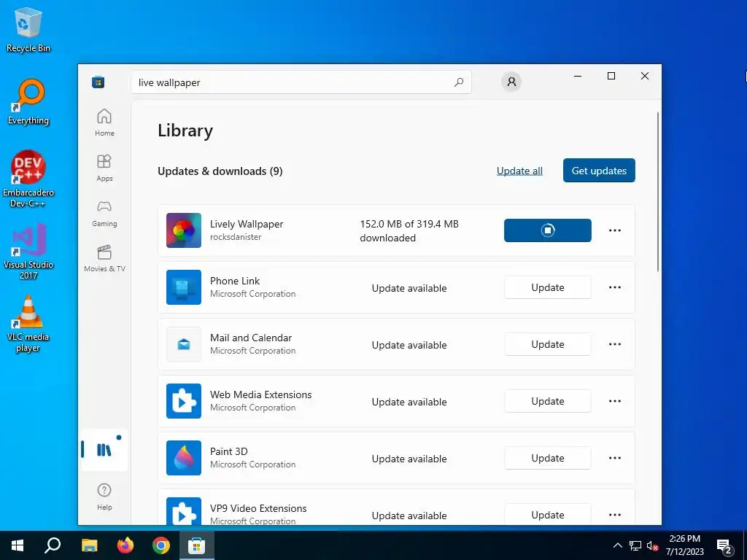Open more options for Phone Link
Screen dimensions: 747x560
(x=614, y=287)
